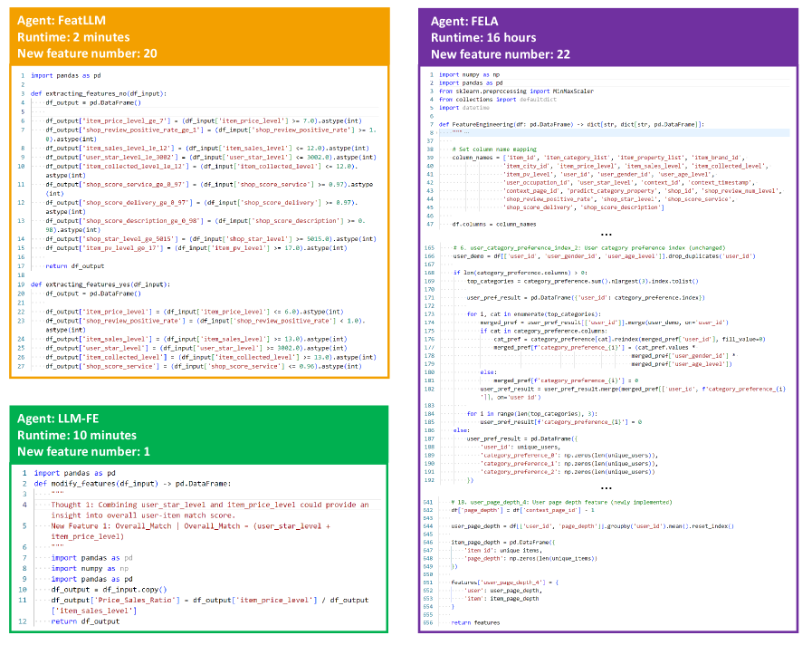The image size is (812, 645).
Task: Click the 'shop_score_delivery_ge_0_97' assignment line
Action: point(202,207)
